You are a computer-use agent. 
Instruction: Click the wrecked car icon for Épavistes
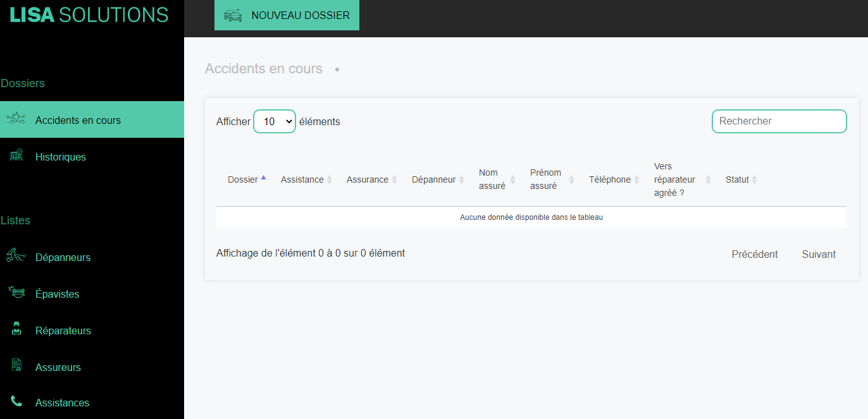[16, 292]
